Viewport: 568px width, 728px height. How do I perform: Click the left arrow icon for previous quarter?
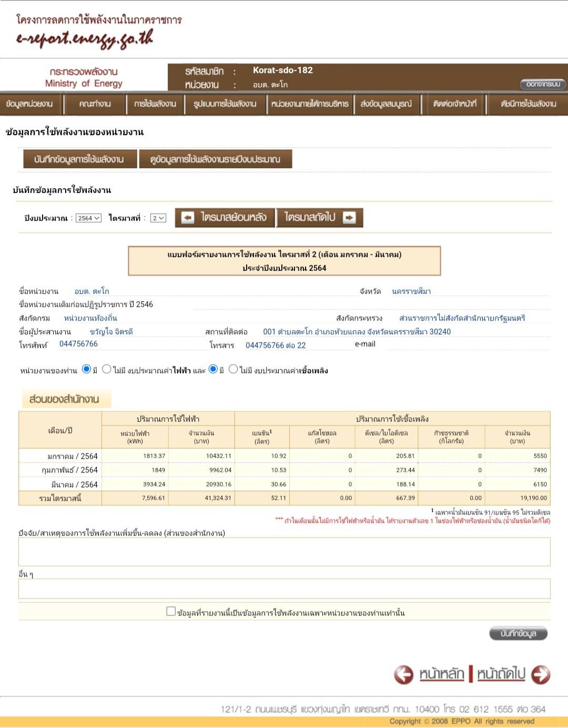[x=188, y=218]
